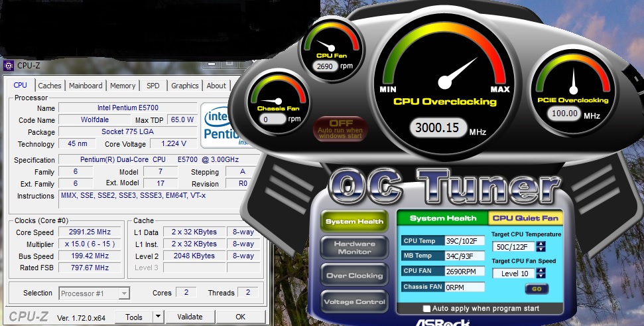Click the Level 2 cache value 2048 KBytes
This screenshot has height=326, width=644.
pyautogui.click(x=194, y=256)
